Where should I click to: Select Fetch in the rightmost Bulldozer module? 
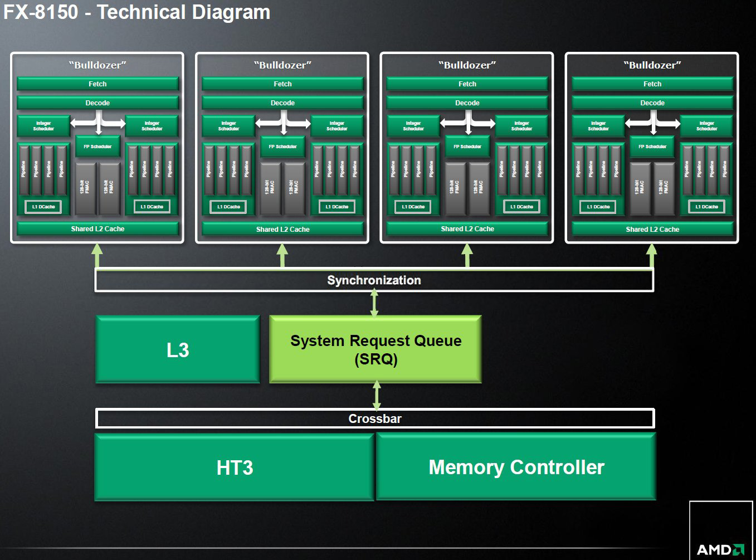(652, 84)
